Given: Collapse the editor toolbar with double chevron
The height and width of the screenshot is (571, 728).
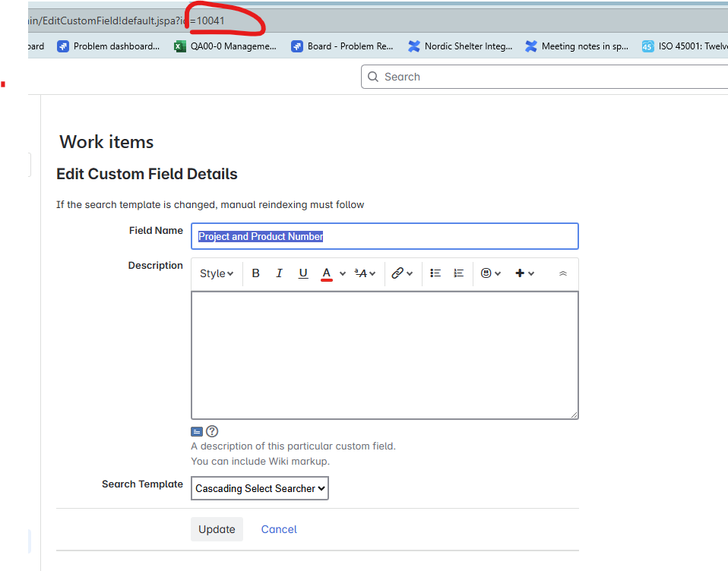Looking at the screenshot, I should tap(563, 273).
